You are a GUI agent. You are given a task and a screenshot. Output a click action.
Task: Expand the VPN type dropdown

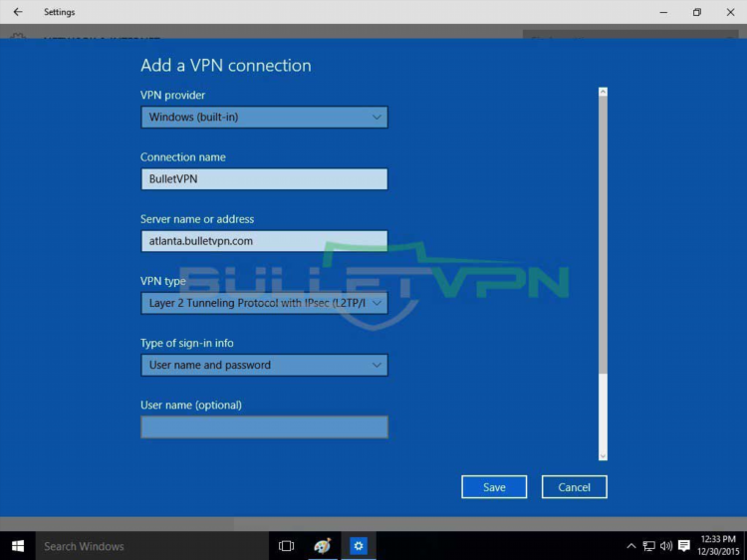click(x=264, y=303)
